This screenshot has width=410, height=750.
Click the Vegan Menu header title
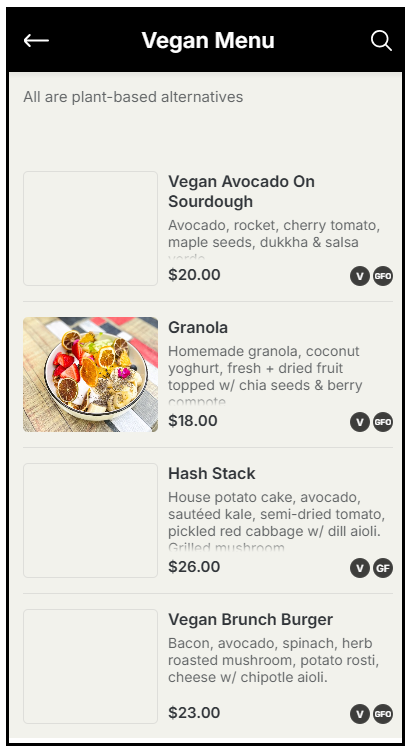point(208,40)
